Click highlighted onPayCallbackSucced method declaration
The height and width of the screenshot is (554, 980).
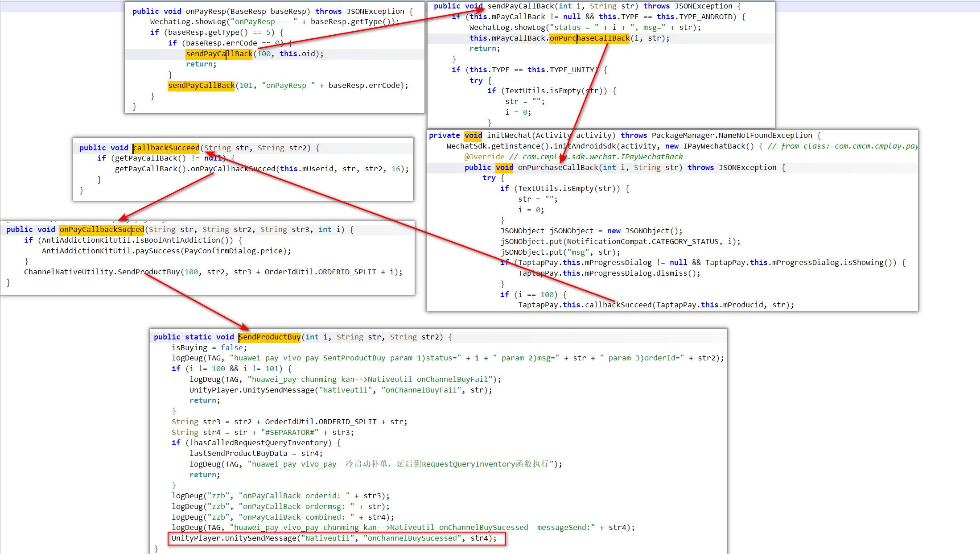tap(102, 230)
